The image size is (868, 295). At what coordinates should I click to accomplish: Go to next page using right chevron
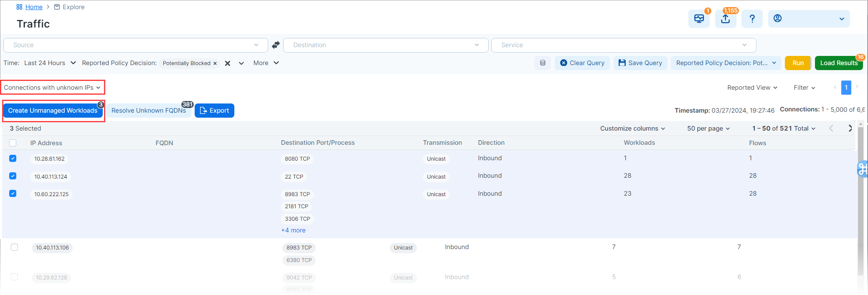[850, 129]
